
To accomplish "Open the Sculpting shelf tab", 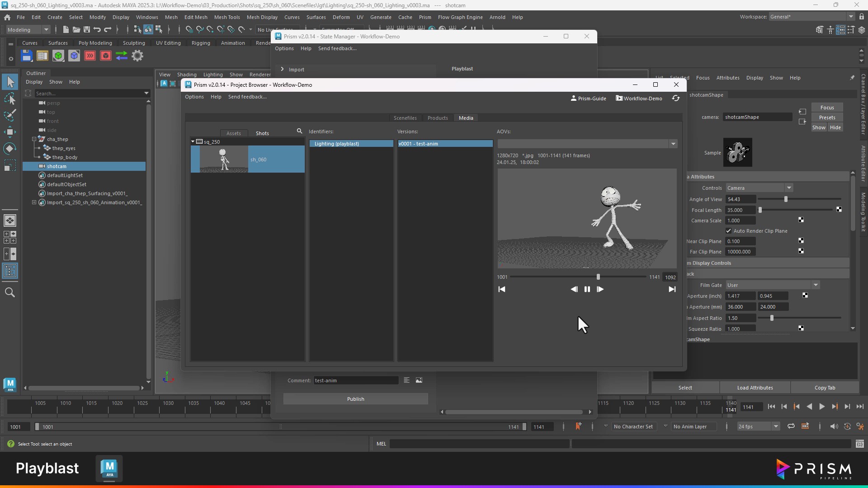I will click(x=134, y=43).
